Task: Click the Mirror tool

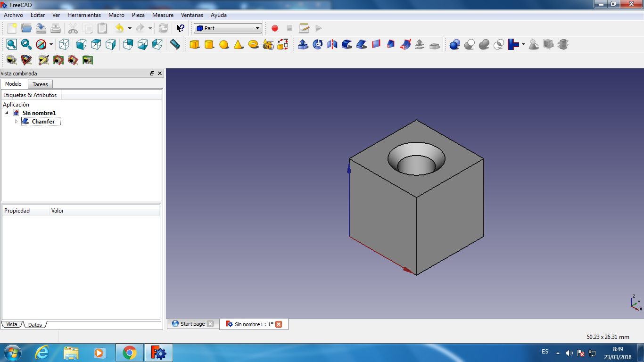Action: 332,45
